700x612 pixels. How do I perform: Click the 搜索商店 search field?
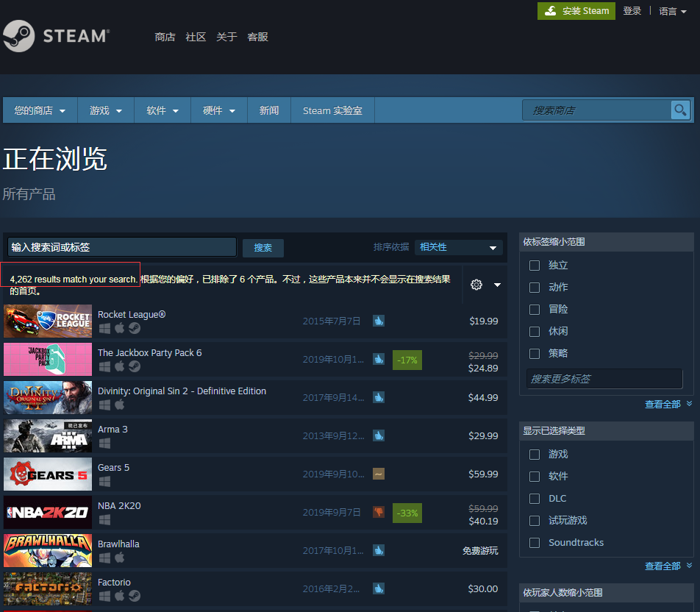(597, 110)
